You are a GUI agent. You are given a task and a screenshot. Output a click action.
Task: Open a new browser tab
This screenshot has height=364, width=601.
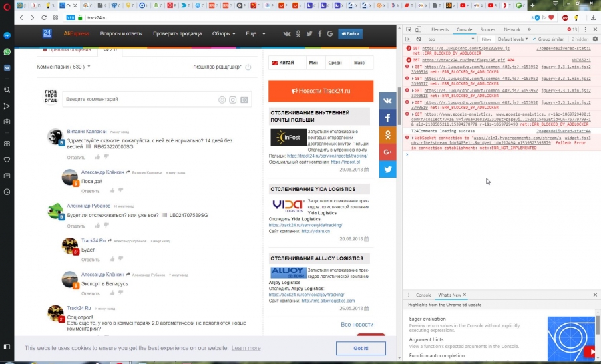tap(532, 5)
